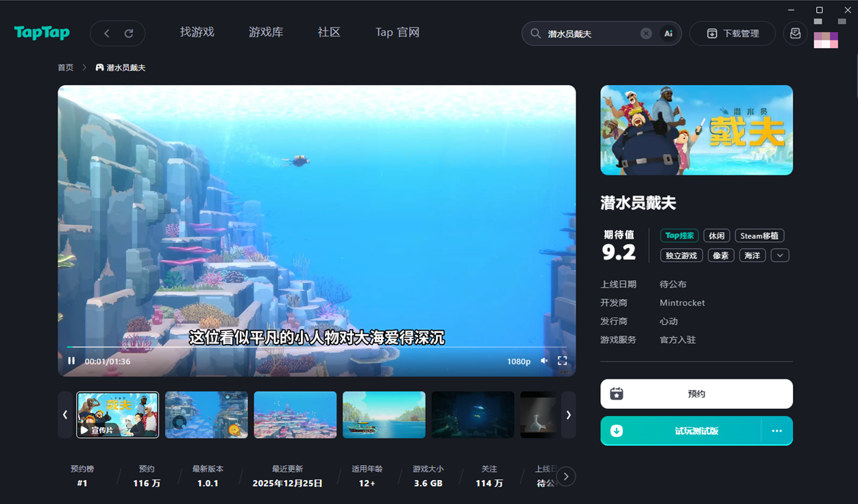Viewport: 858px width, 504px height.
Task: Switch to the 社区 section
Action: tap(328, 32)
